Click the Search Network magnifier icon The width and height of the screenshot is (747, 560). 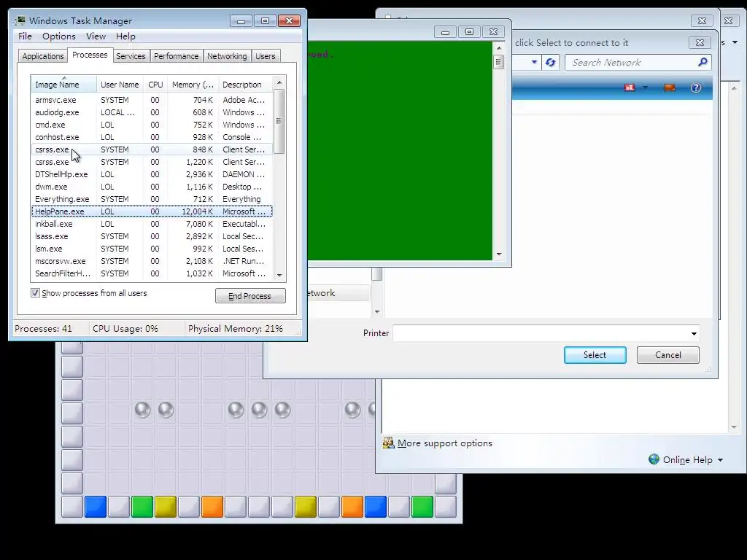(x=703, y=62)
